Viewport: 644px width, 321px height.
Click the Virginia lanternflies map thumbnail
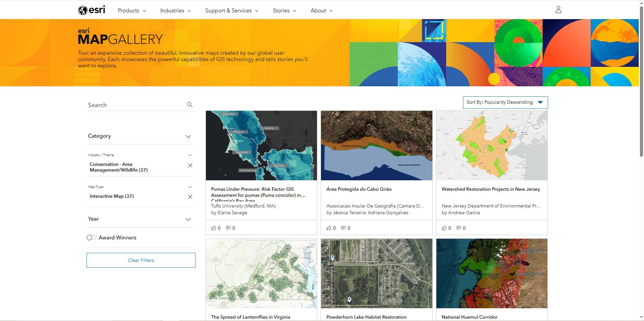click(x=261, y=273)
